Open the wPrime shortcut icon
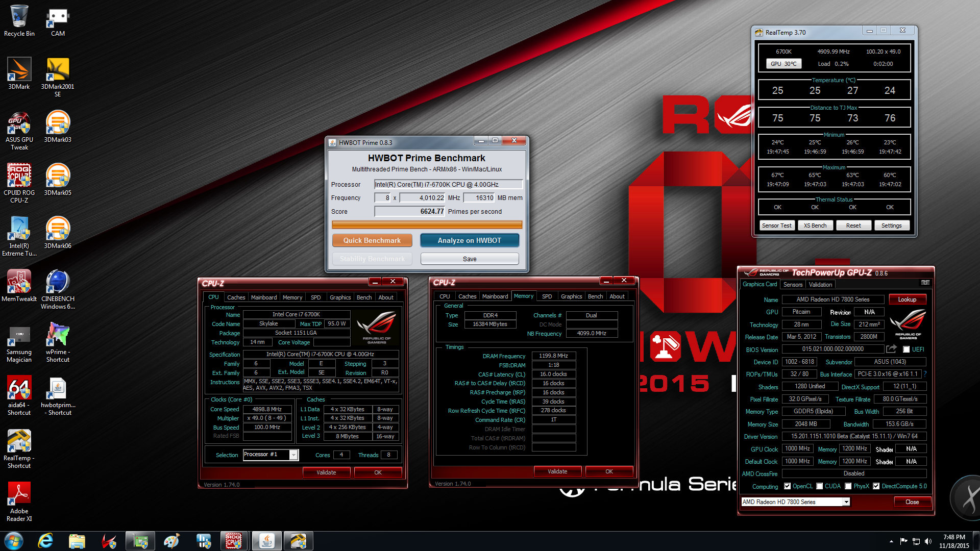 click(58, 342)
